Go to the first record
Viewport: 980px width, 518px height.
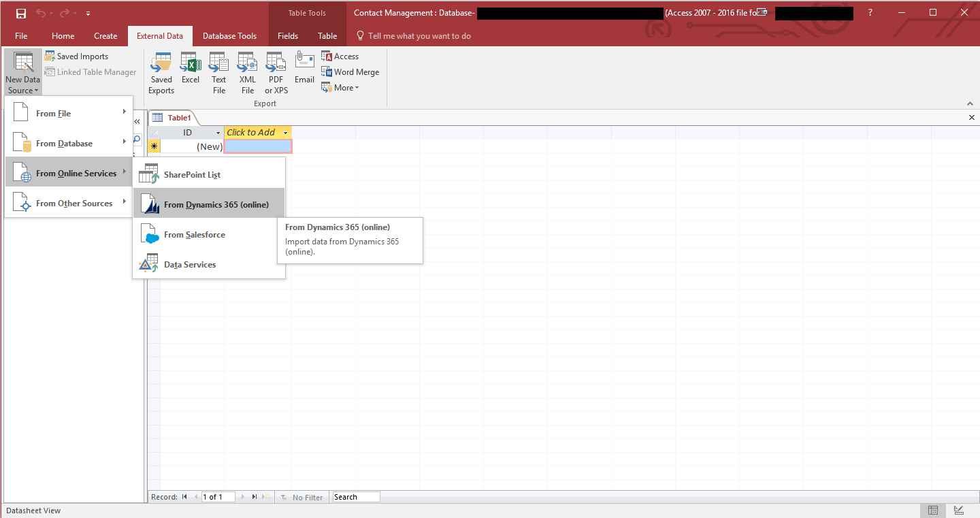click(184, 497)
